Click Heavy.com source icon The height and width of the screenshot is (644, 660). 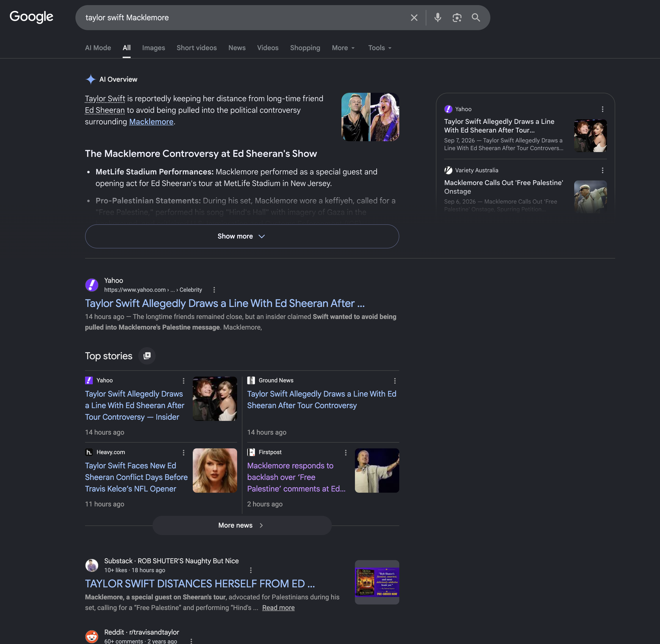(89, 452)
